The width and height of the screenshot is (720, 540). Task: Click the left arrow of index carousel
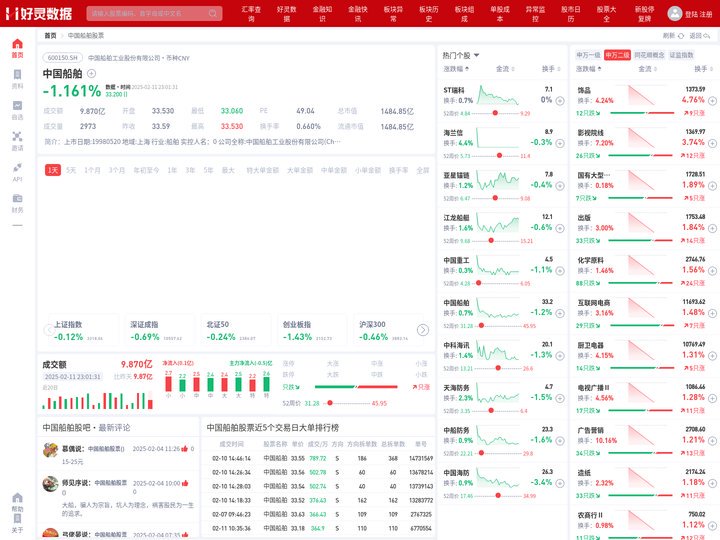pos(49,330)
